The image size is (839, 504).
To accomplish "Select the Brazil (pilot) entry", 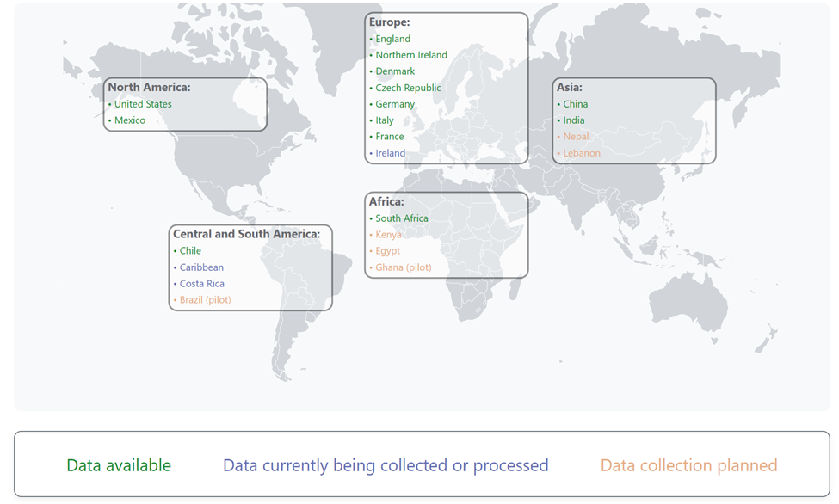I will [205, 300].
